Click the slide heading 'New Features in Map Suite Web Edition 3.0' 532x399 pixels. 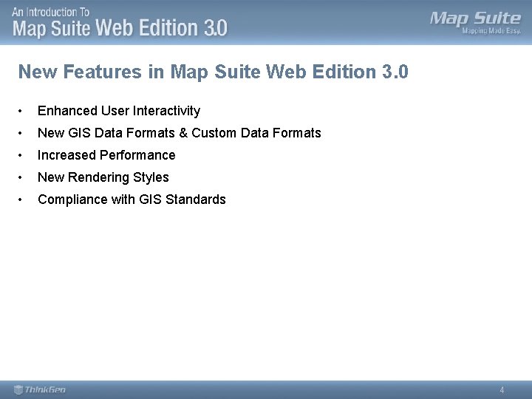(213, 72)
